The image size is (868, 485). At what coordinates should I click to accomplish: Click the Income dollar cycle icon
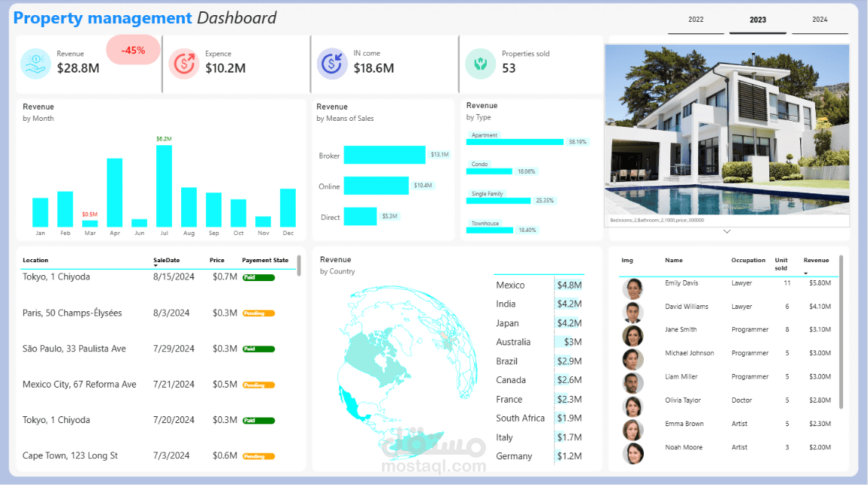(332, 63)
